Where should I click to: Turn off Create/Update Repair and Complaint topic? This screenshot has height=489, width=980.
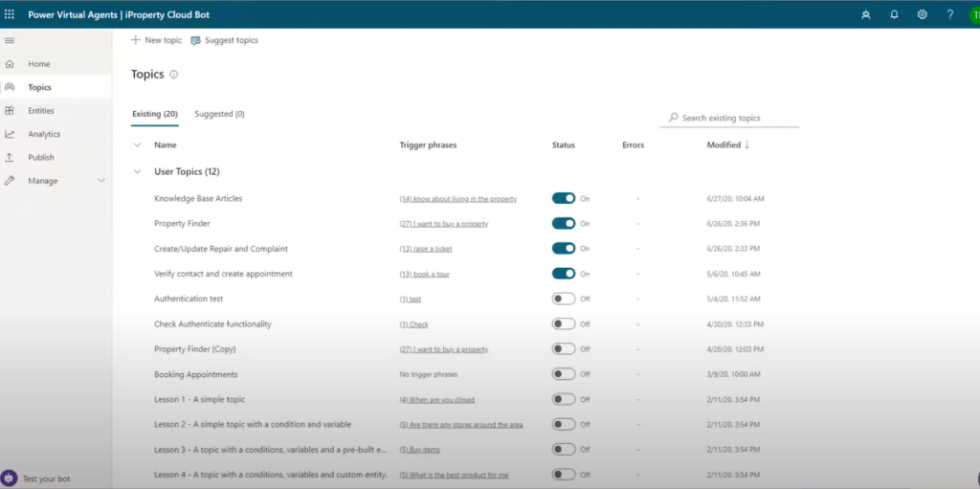tap(563, 248)
